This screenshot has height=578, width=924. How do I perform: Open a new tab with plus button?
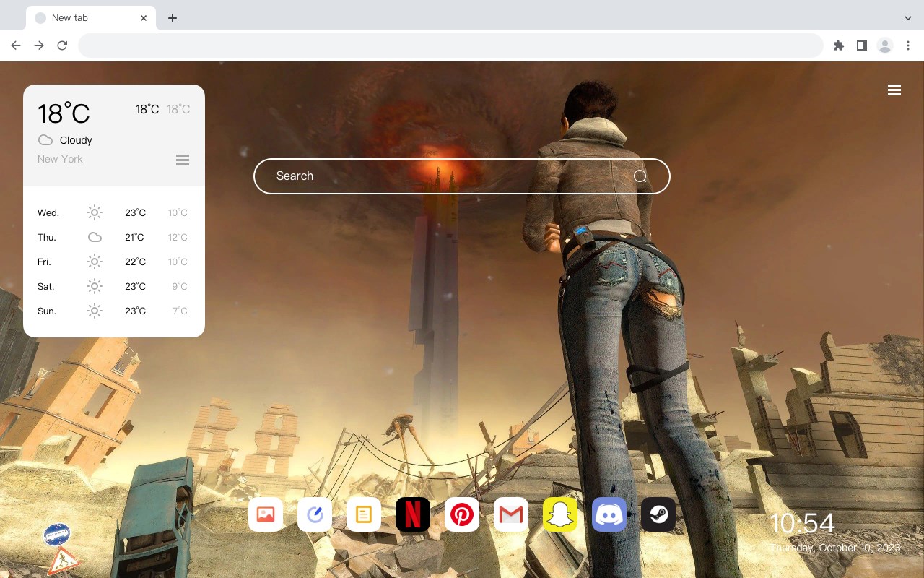coord(172,18)
